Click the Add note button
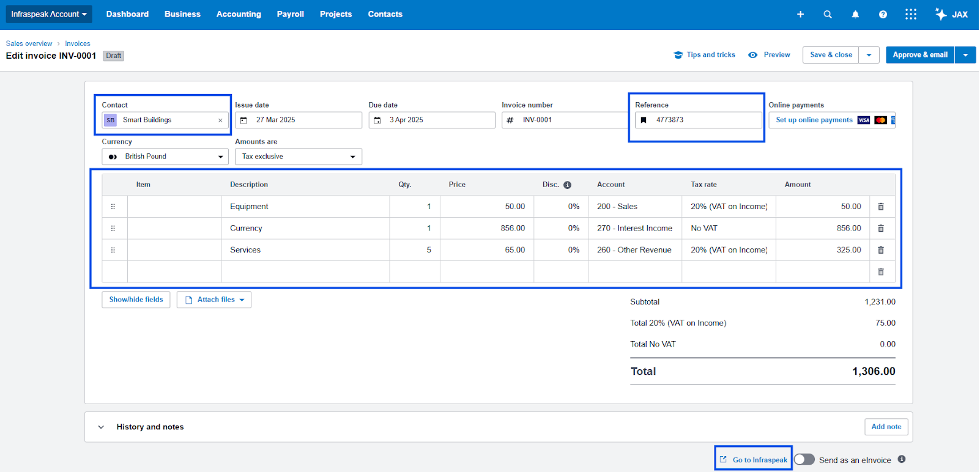980x472 pixels. pos(887,427)
